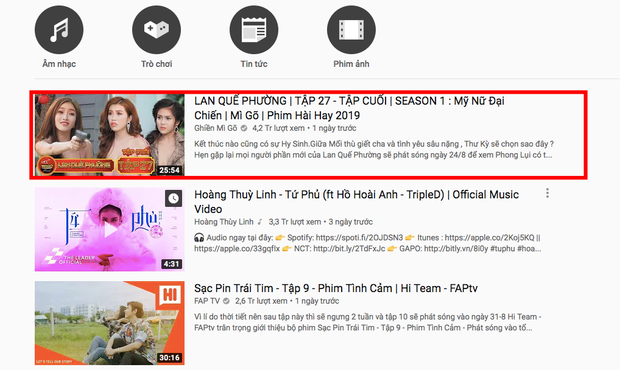Click the Tứ Phủ description with the Spotify link
The height and width of the screenshot is (370, 620).
[367, 243]
